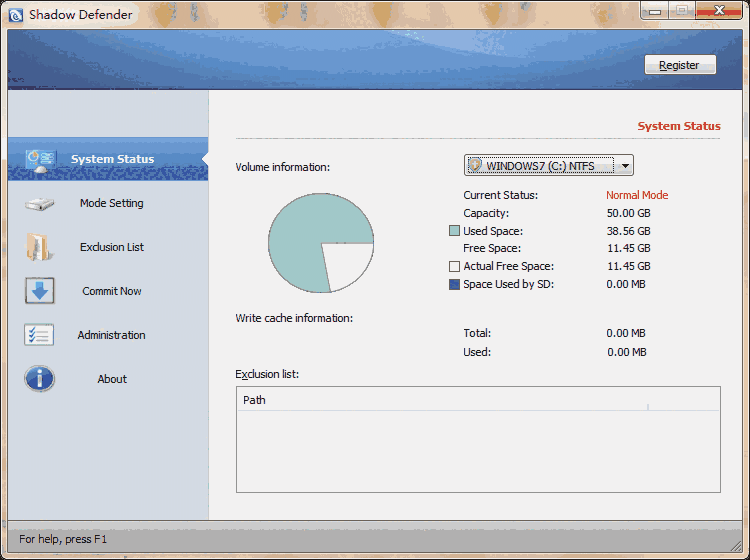Open the Mode Setting page
Viewport: 750px width, 560px height.
(x=111, y=203)
